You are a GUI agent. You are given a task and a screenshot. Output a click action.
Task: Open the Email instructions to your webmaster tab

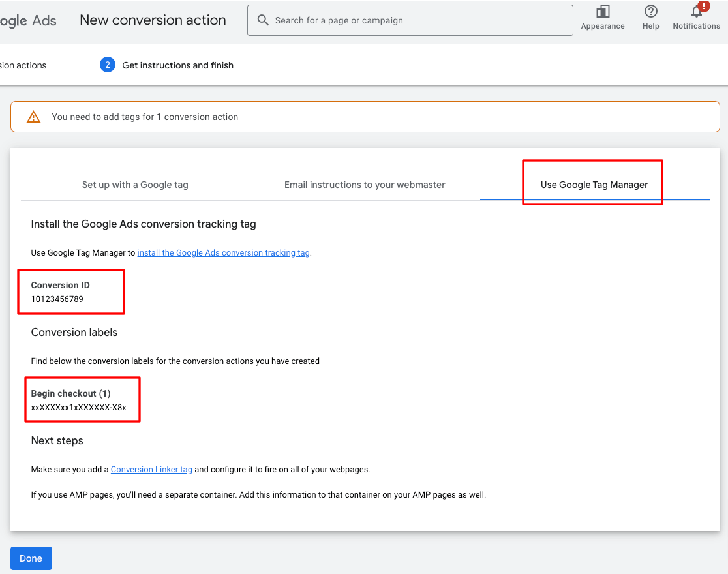(364, 185)
